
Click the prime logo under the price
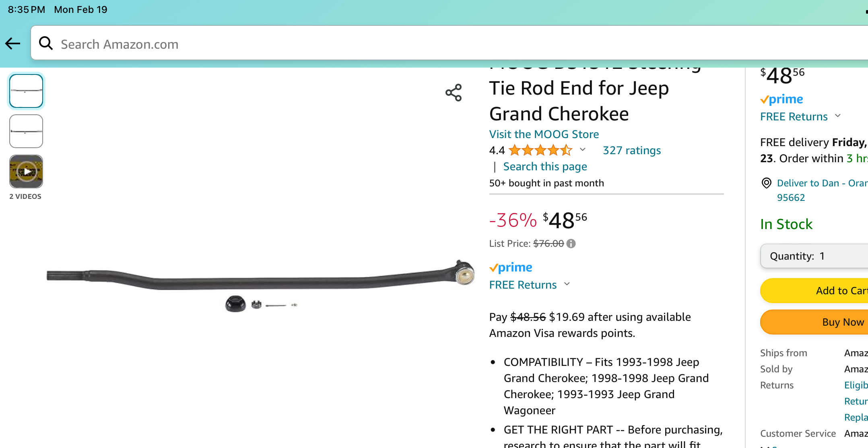coord(511,268)
